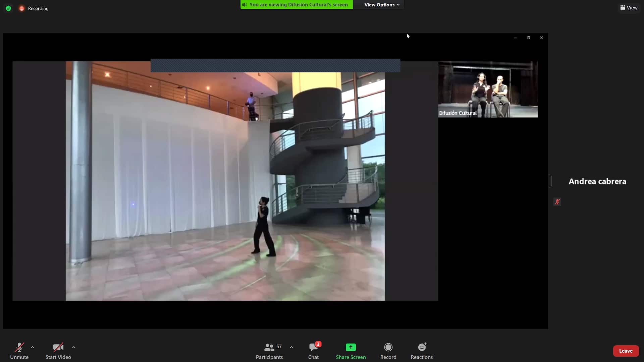644x362 pixels.
Task: Click the speaker icon in the green banner
Action: click(245, 5)
